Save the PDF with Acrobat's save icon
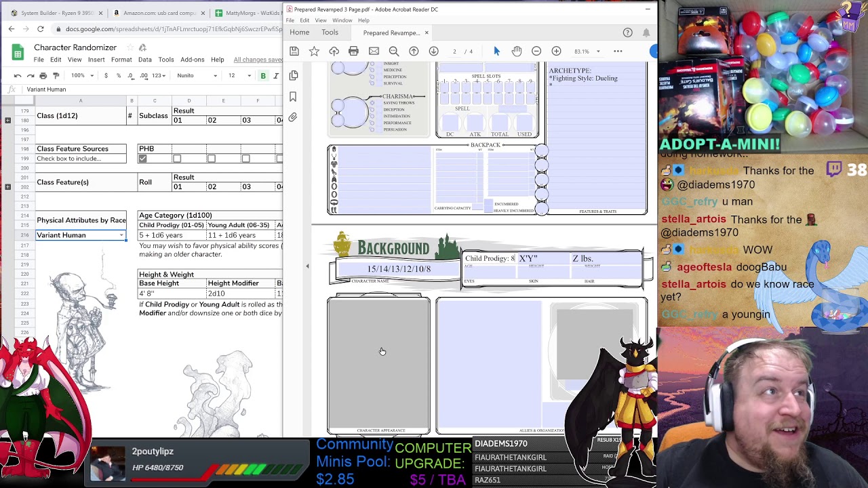The width and height of the screenshot is (868, 488). [294, 52]
